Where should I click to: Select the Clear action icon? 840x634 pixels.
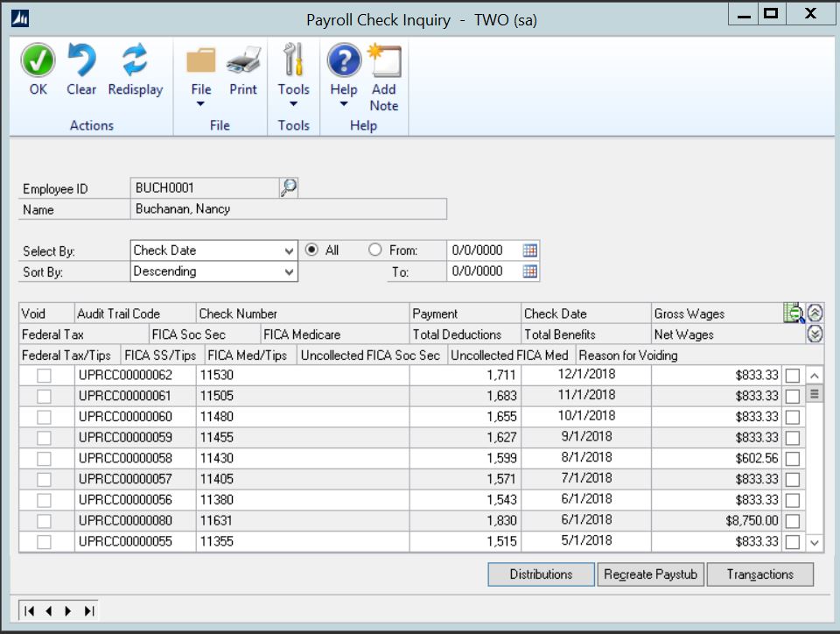pos(80,60)
